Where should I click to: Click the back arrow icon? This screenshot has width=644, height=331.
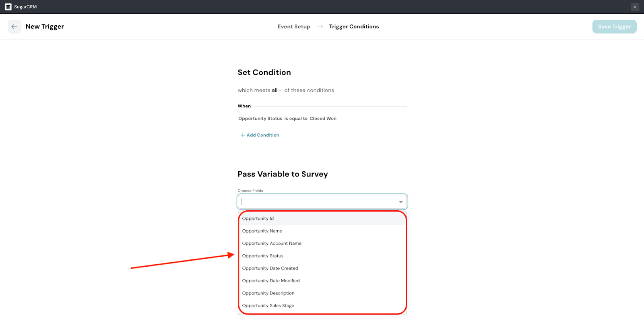[x=14, y=27]
